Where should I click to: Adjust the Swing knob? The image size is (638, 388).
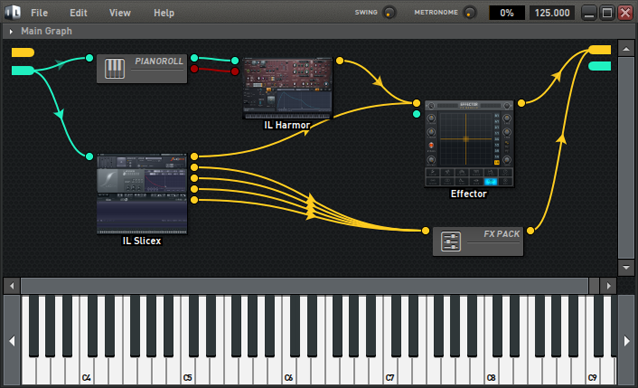click(389, 13)
